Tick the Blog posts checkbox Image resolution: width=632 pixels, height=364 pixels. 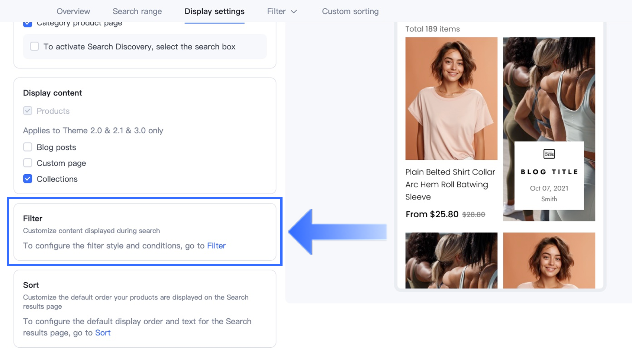click(28, 147)
